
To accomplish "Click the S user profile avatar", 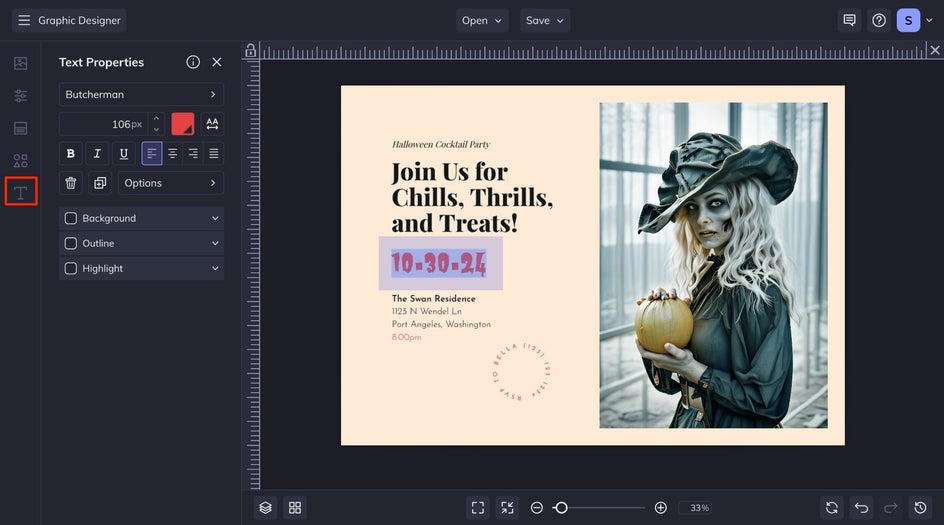I will [x=908, y=20].
